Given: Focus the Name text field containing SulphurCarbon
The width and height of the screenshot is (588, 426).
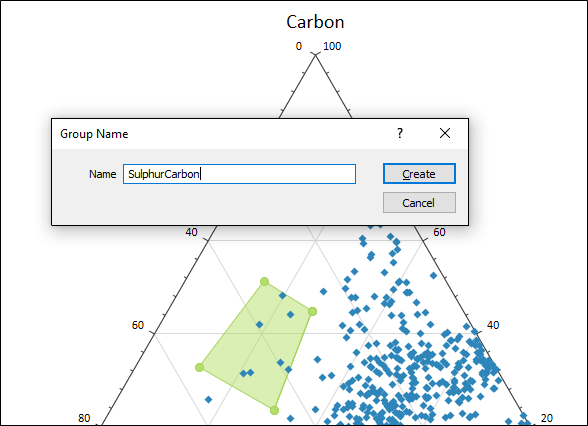Looking at the screenshot, I should 239,174.
